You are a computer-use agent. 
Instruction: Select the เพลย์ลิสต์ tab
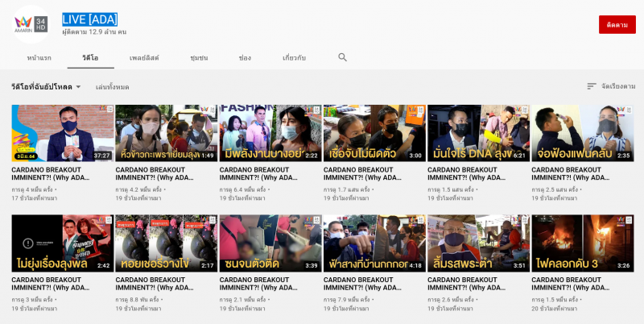pyautogui.click(x=144, y=58)
